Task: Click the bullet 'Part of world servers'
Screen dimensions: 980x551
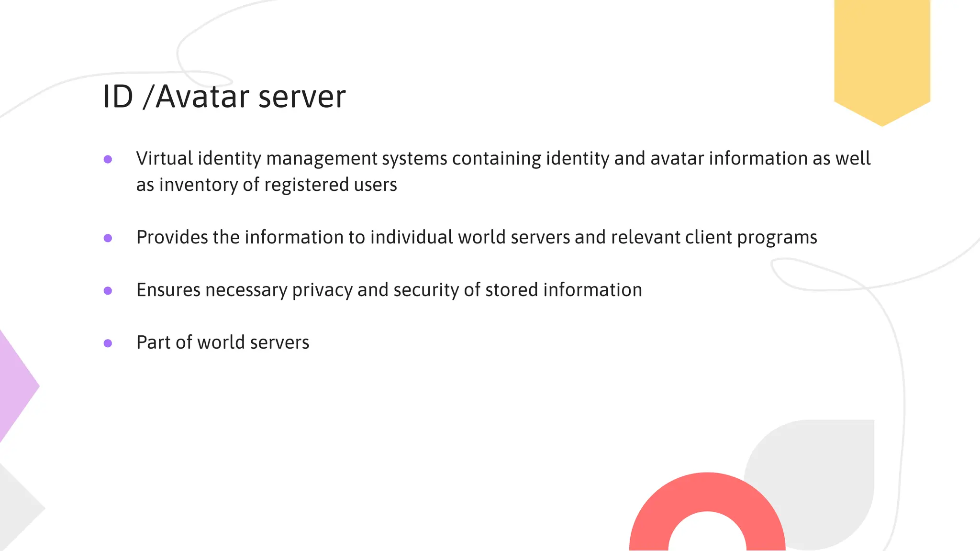Action: [223, 342]
